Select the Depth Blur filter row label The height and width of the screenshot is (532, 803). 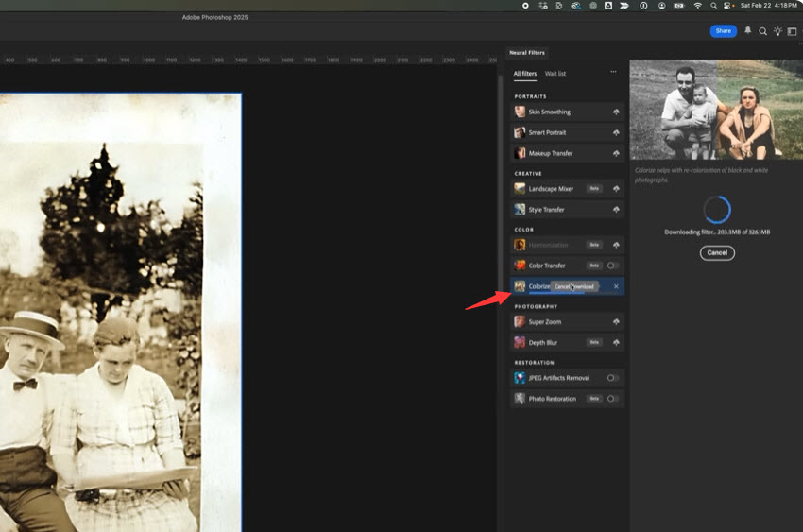click(x=543, y=342)
